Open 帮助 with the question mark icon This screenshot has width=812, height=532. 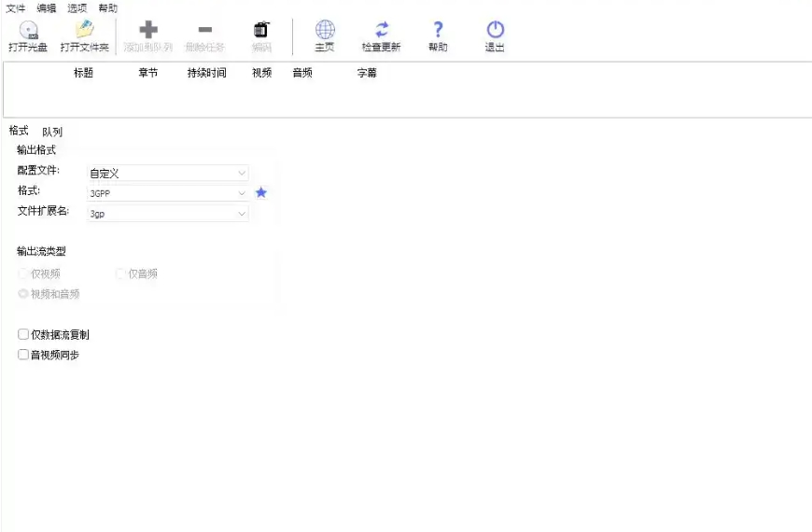(438, 31)
